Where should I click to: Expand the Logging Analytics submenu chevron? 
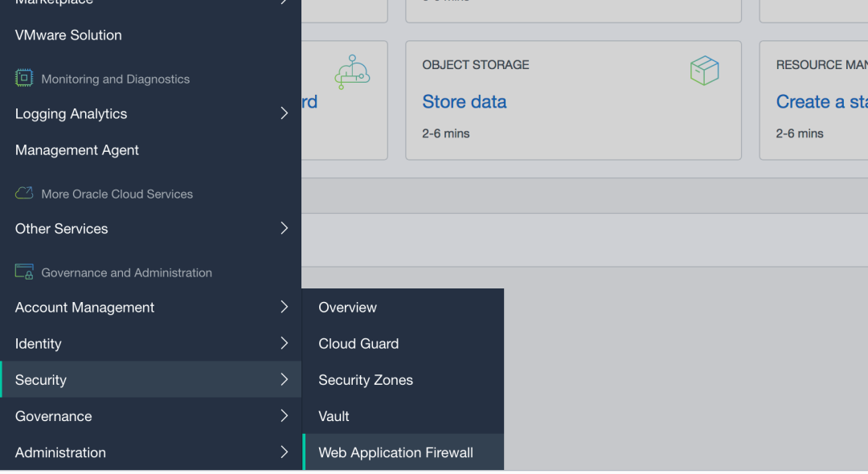[x=284, y=113]
